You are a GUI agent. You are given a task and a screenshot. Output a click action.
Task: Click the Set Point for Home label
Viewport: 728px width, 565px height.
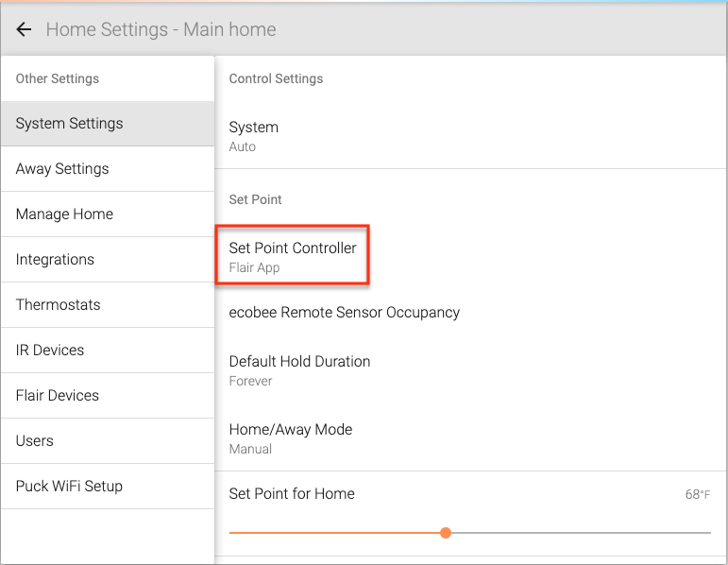[292, 493]
